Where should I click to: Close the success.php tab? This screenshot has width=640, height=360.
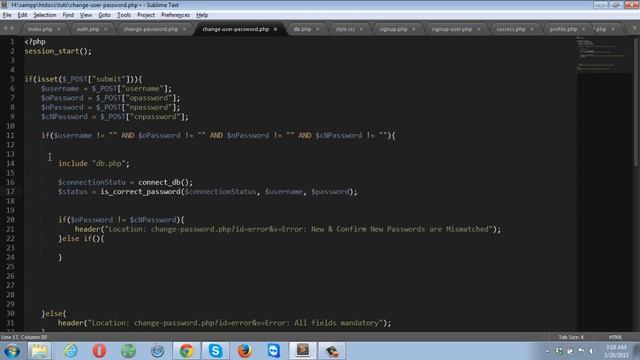pyautogui.click(x=532, y=29)
